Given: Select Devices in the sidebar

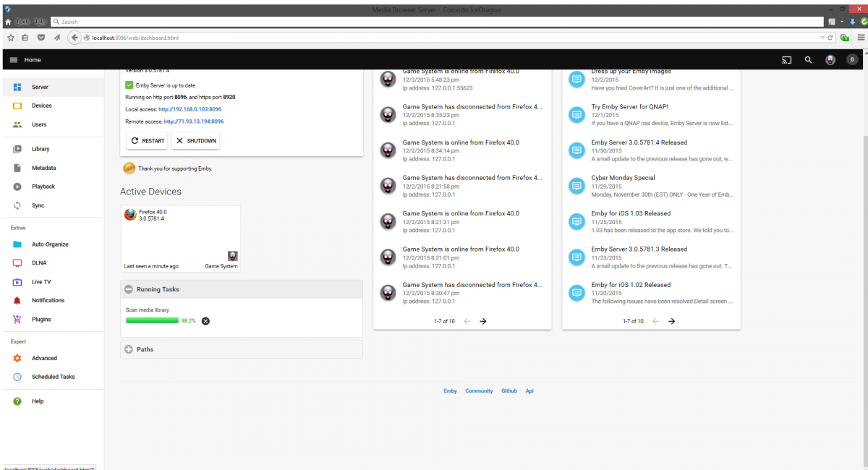Looking at the screenshot, I should pyautogui.click(x=52, y=106).
